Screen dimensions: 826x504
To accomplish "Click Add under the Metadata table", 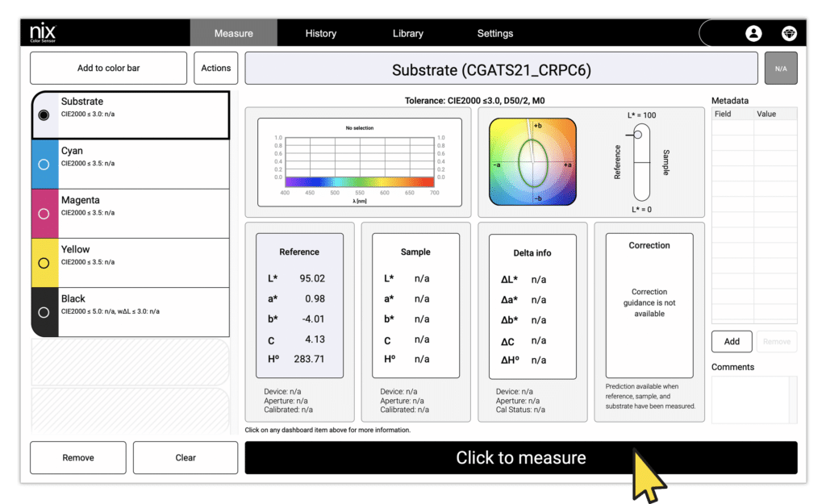I will click(731, 341).
